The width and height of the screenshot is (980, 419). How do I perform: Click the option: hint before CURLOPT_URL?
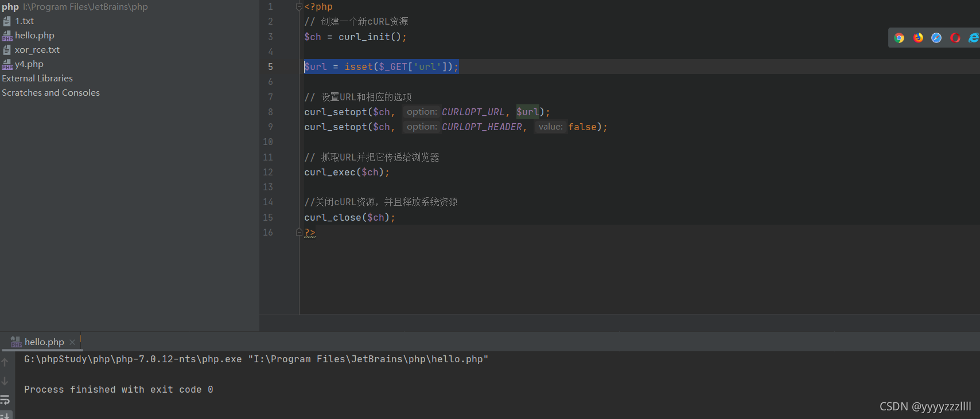click(x=422, y=112)
